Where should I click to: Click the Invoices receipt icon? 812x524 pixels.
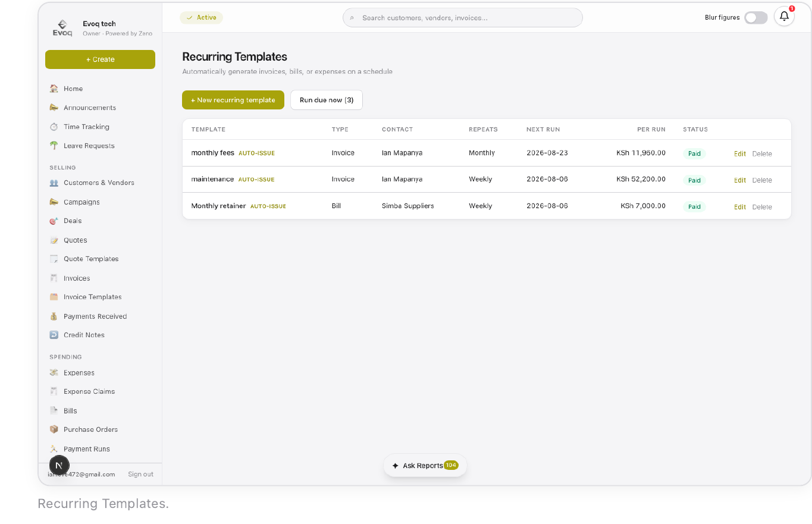point(54,278)
